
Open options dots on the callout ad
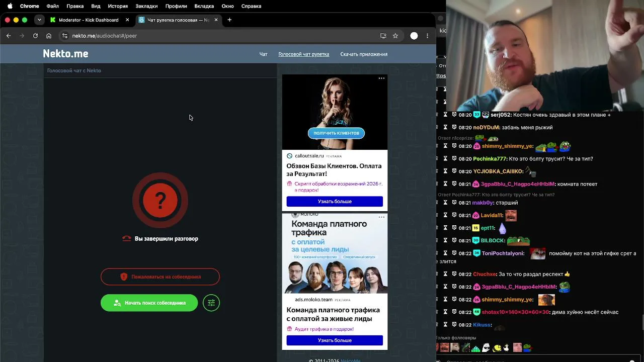381,78
